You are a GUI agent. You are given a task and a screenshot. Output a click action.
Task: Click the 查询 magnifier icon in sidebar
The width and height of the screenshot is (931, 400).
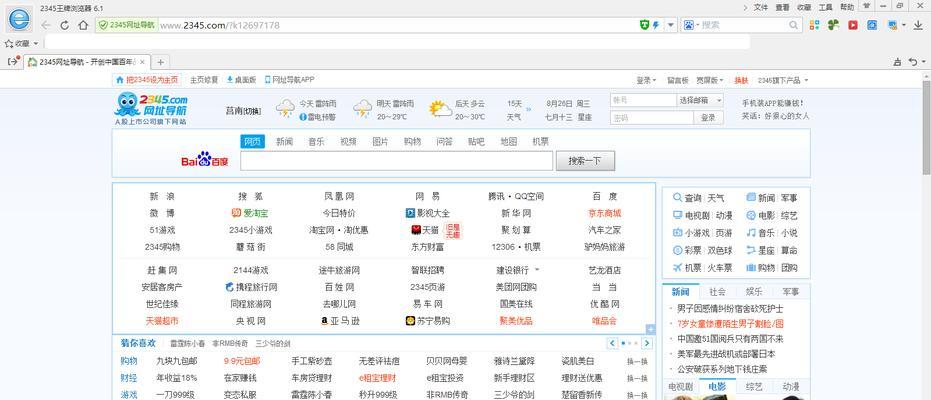coord(677,198)
